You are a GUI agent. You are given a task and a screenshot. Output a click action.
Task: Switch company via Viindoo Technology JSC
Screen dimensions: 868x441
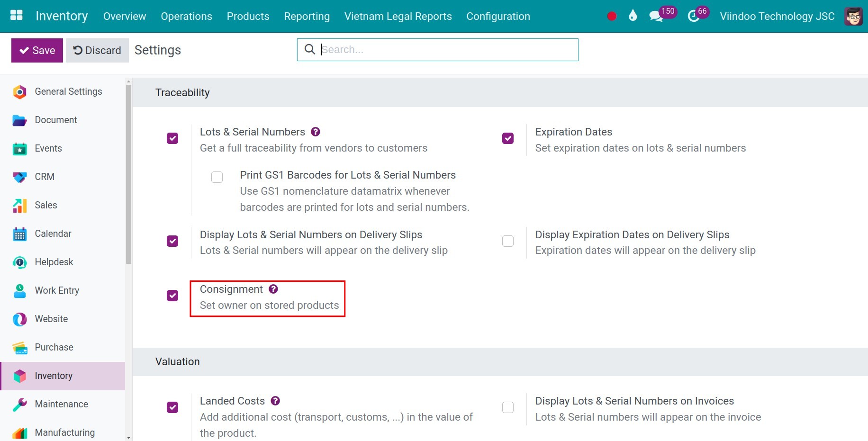777,16
